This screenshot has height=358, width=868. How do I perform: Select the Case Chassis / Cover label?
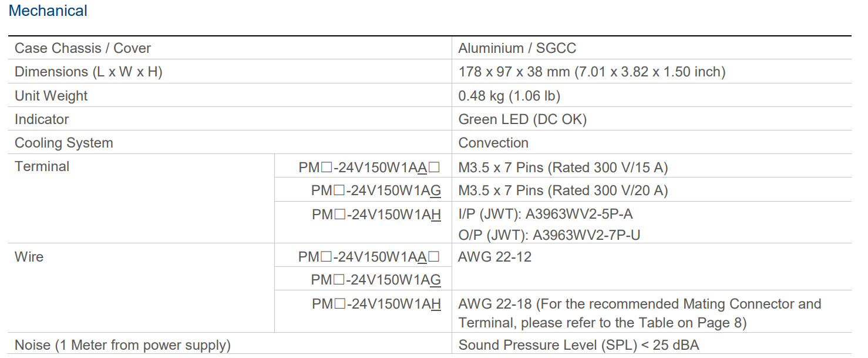pos(82,48)
